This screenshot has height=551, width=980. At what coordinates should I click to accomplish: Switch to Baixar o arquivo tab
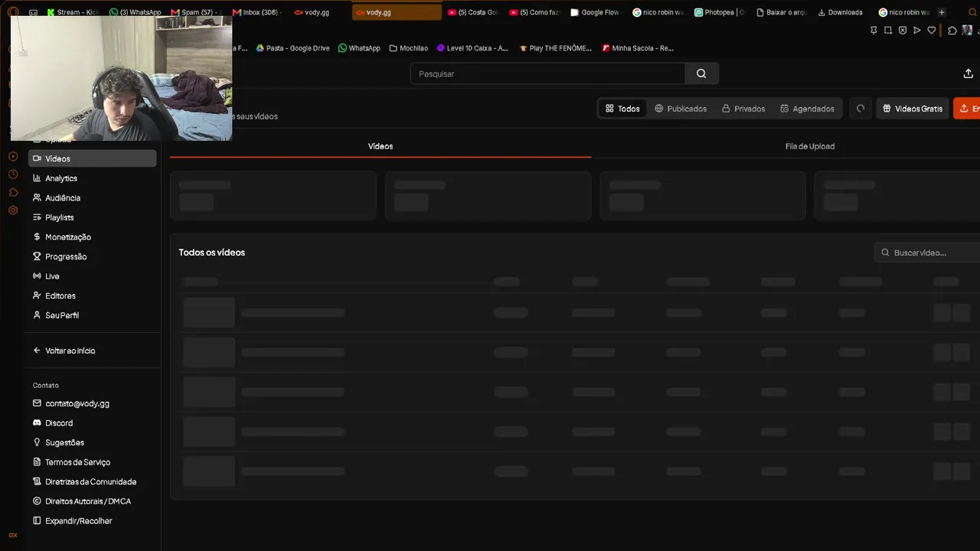[x=782, y=12]
